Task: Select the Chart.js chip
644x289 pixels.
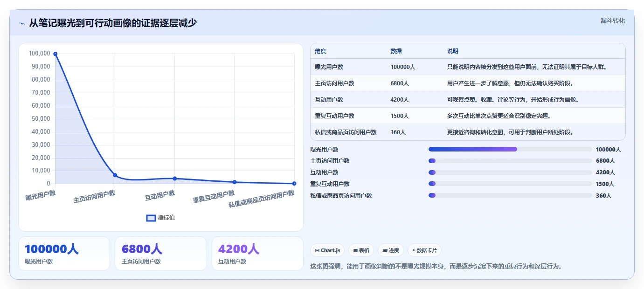Action: click(x=328, y=250)
